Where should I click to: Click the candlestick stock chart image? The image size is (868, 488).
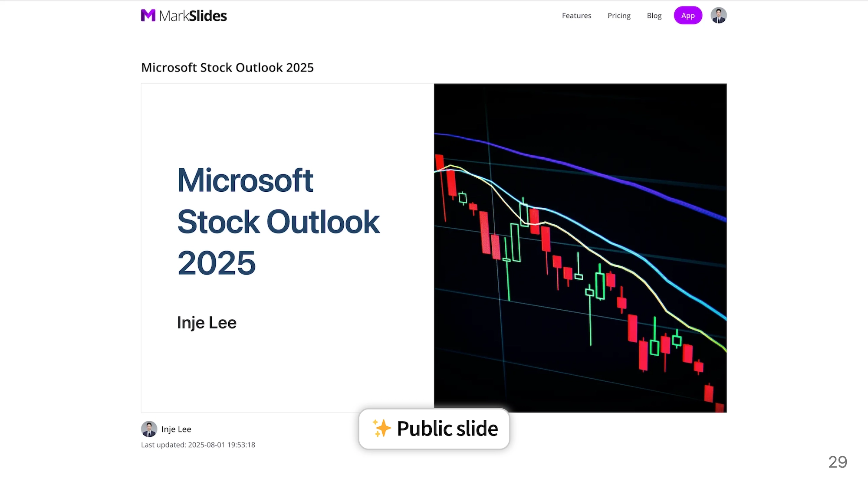[x=580, y=248]
